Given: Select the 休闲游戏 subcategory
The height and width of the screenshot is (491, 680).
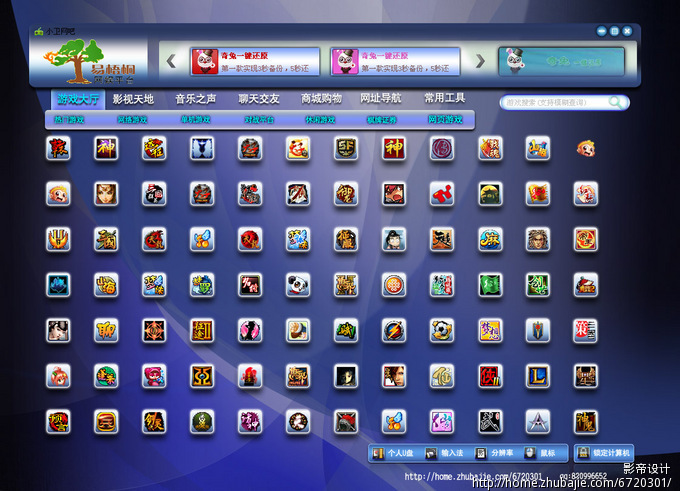Looking at the screenshot, I should (320, 120).
